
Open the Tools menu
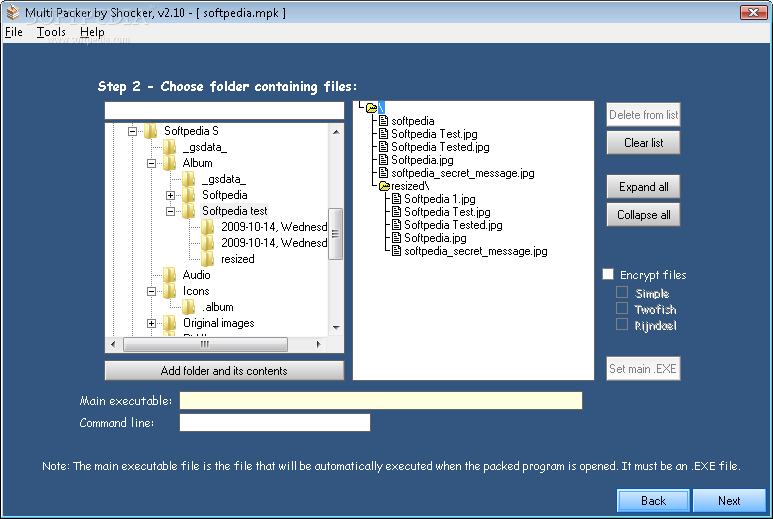[51, 32]
